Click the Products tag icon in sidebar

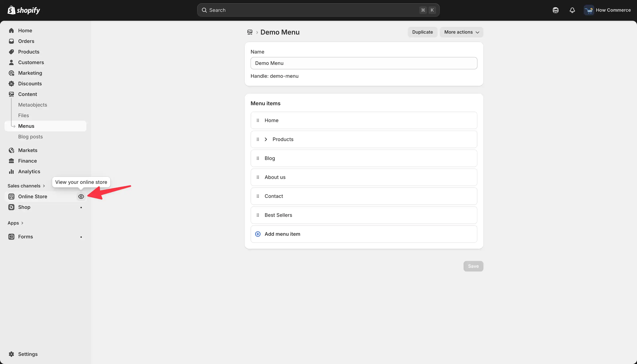pyautogui.click(x=11, y=52)
